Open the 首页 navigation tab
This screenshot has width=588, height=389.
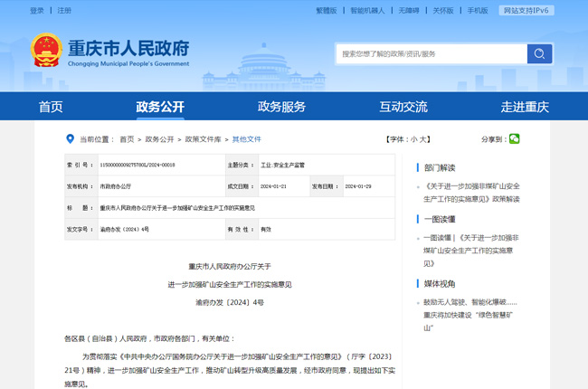tap(52, 107)
